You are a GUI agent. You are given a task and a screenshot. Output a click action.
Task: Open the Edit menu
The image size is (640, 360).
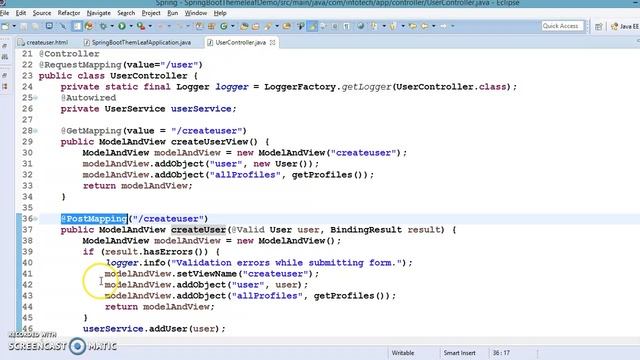[x=21, y=13]
